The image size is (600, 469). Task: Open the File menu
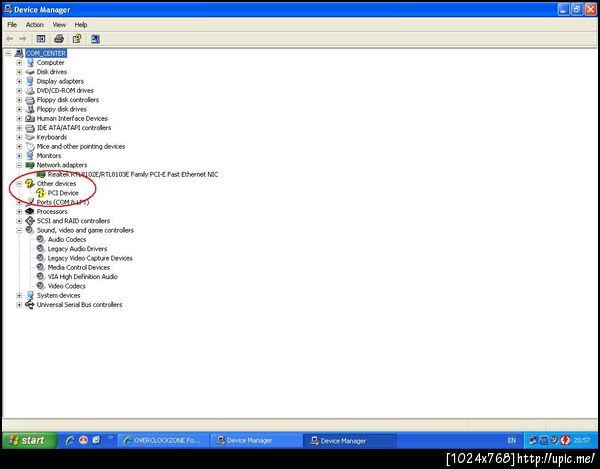coord(12,24)
